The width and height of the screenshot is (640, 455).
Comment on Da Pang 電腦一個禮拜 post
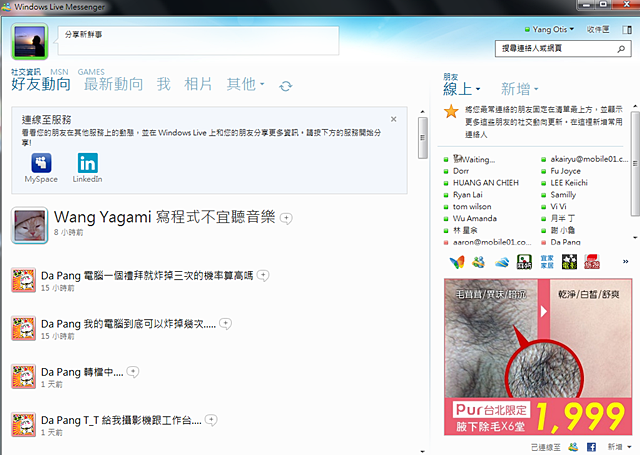(263, 275)
